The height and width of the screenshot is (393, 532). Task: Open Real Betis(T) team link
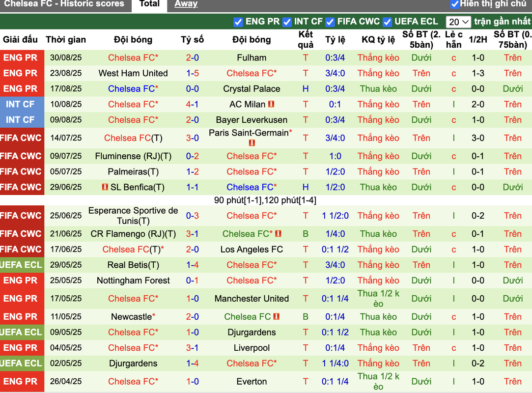tap(133, 265)
